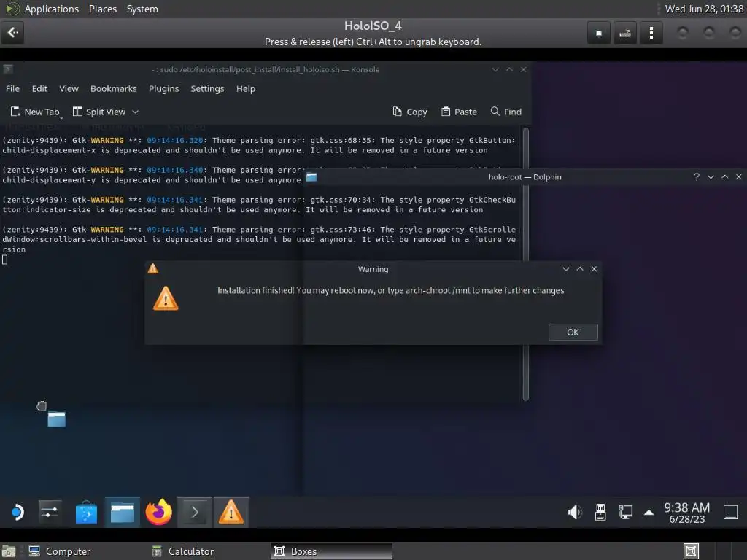Open host Places menu
Screen dimensions: 747x560
[x=102, y=9]
